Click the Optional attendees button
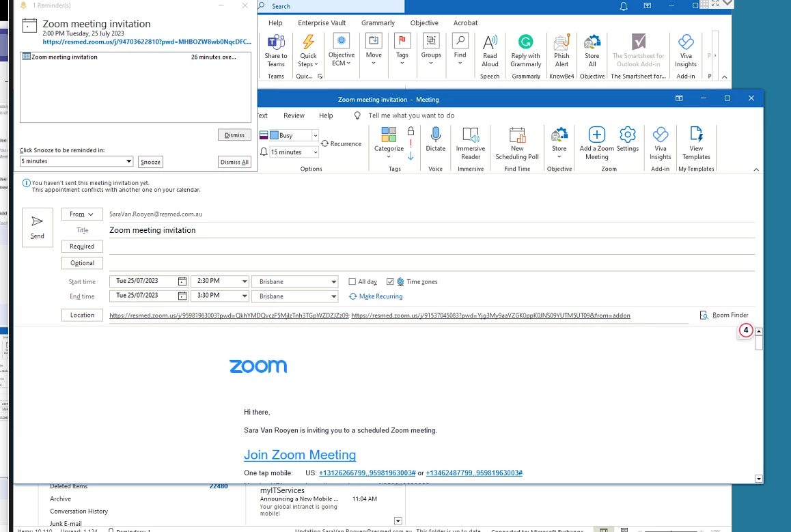This screenshot has height=532, width=791. pyautogui.click(x=82, y=263)
